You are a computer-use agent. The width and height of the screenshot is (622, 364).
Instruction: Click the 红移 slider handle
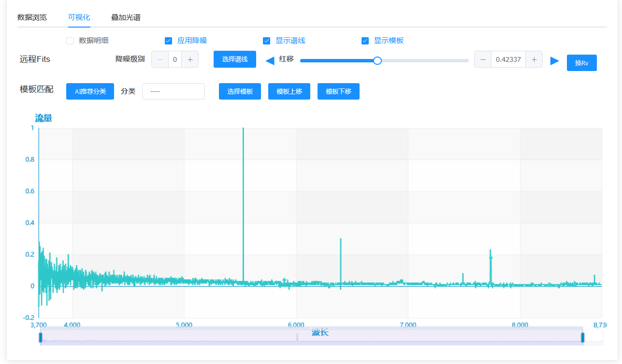tap(377, 60)
